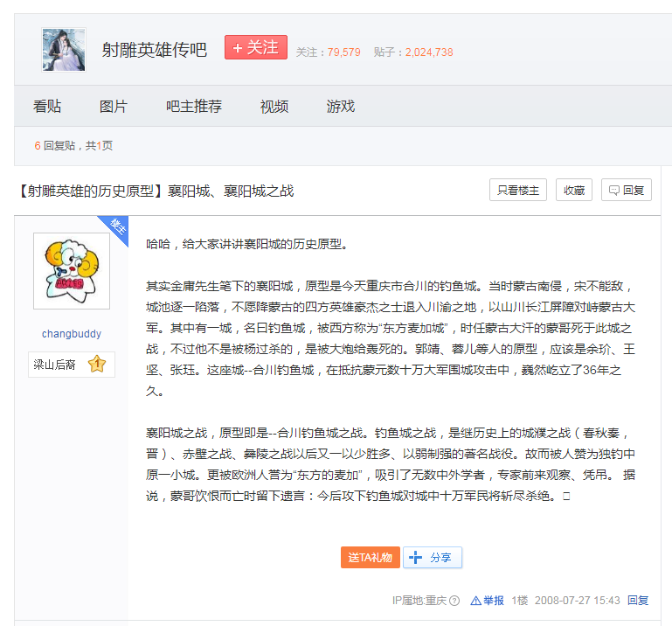
Task: Toggle 只看楼主 filter
Action: point(518,191)
